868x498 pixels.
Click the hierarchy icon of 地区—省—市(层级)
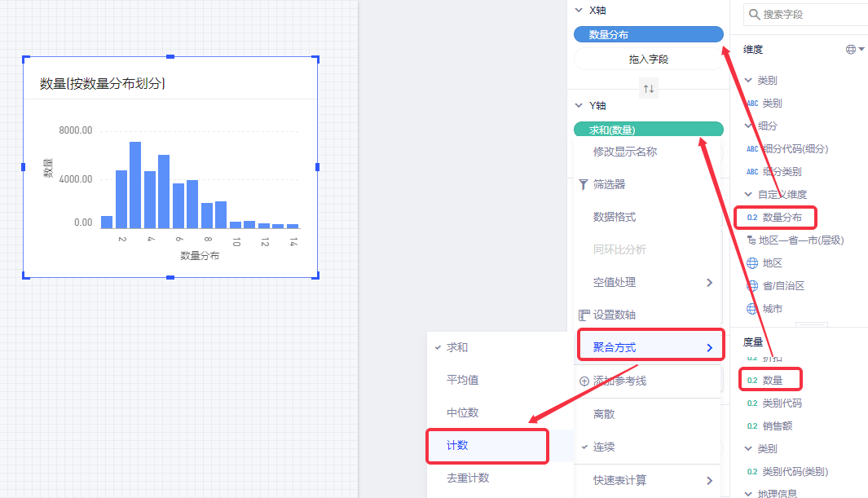(751, 240)
